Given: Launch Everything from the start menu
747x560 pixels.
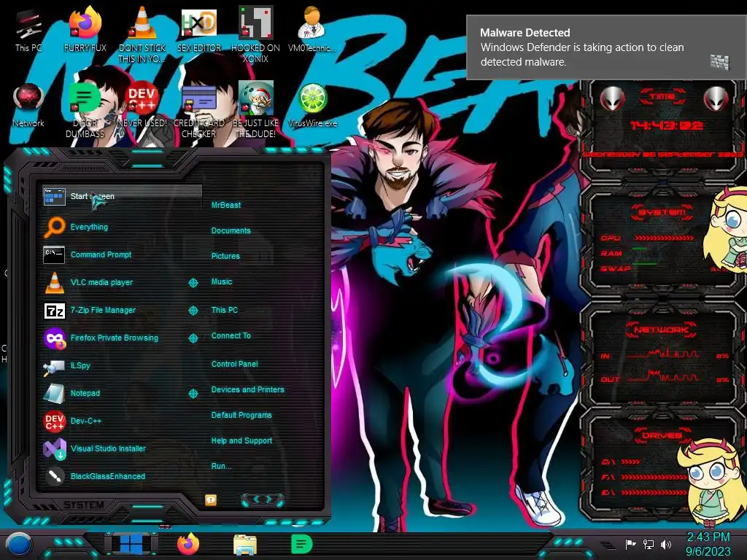Looking at the screenshot, I should (122, 227).
